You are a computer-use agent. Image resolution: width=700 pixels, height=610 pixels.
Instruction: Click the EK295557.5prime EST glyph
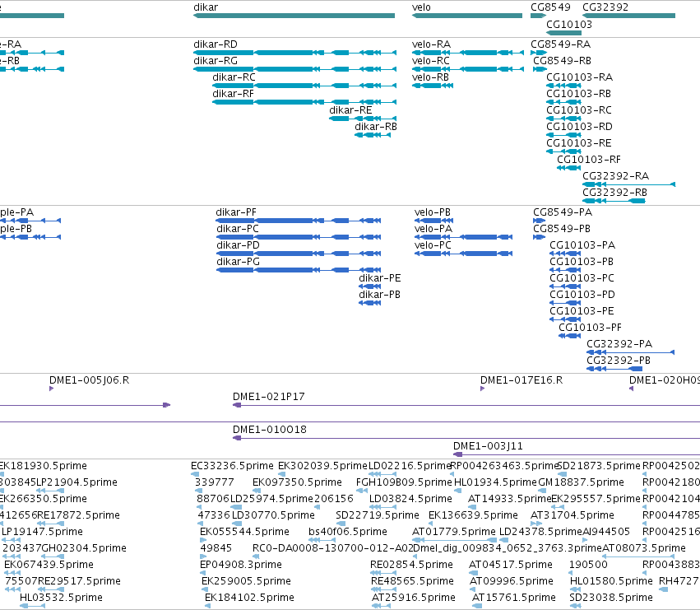coord(558,507)
